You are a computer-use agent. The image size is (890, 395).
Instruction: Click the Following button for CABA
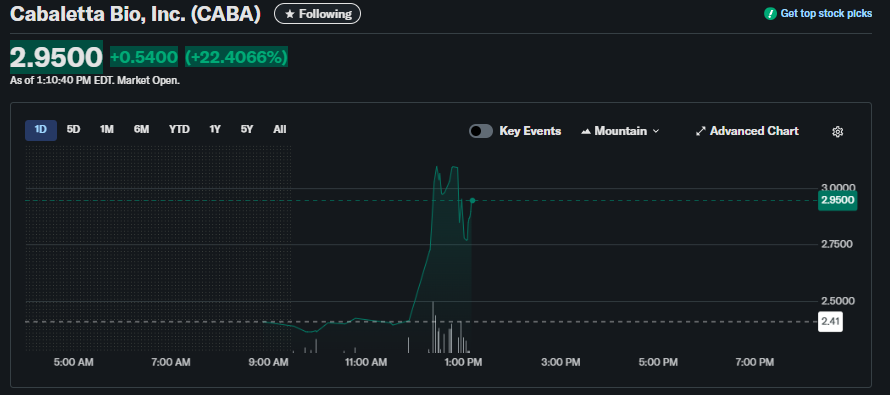pyautogui.click(x=317, y=14)
